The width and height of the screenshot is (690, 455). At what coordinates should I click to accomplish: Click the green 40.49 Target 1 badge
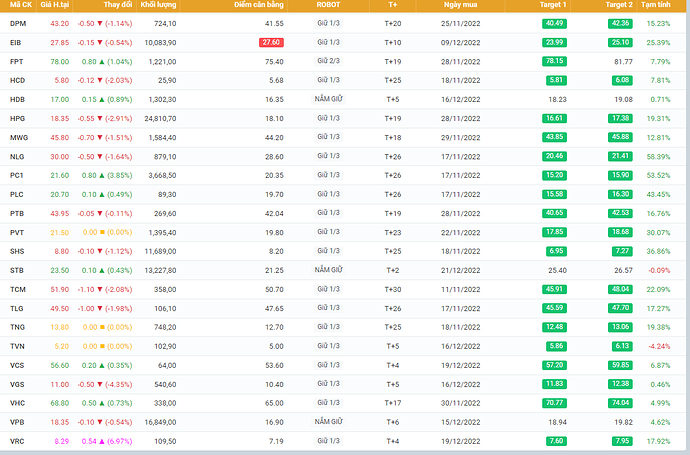click(x=554, y=23)
